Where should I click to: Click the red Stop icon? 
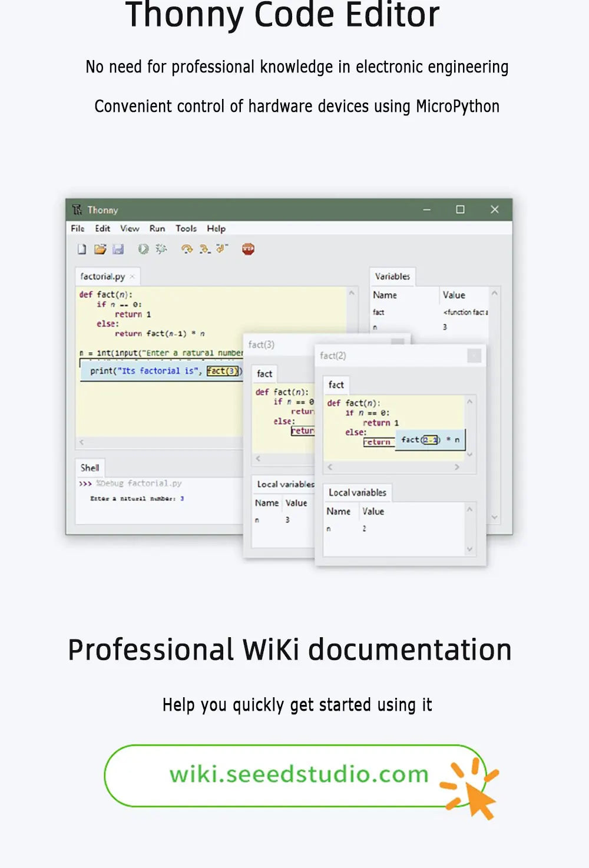(x=248, y=249)
